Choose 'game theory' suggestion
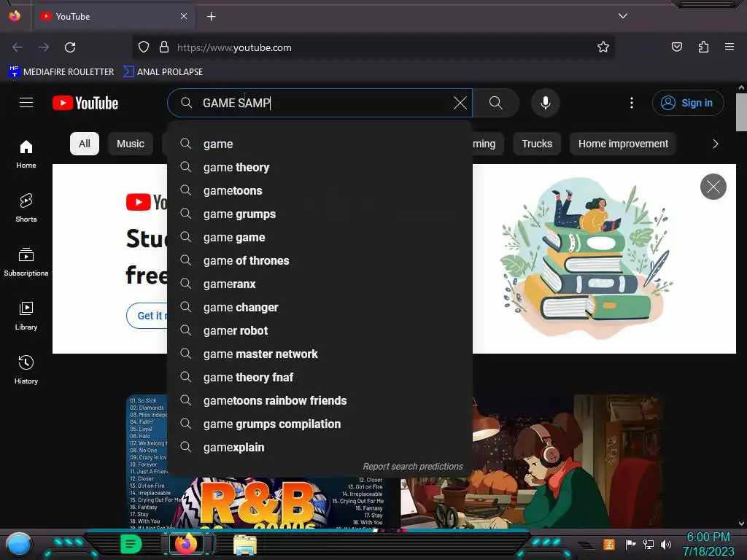Screen dimensions: 747x560 click(320, 167)
